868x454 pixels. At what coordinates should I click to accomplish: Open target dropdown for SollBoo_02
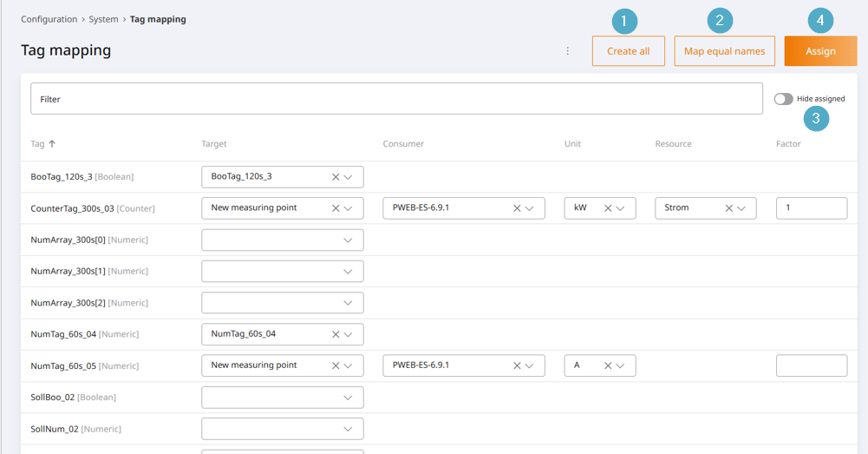(x=348, y=398)
